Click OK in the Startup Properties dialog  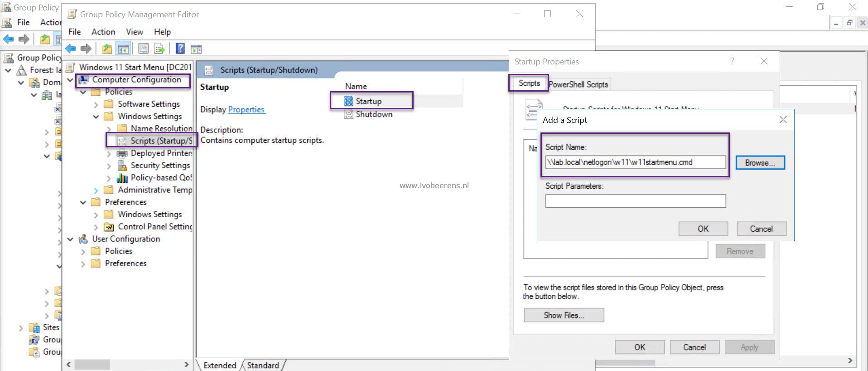tap(640, 347)
